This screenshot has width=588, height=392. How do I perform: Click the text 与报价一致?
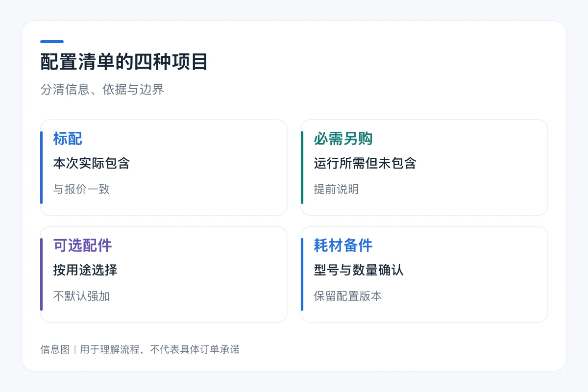click(81, 189)
